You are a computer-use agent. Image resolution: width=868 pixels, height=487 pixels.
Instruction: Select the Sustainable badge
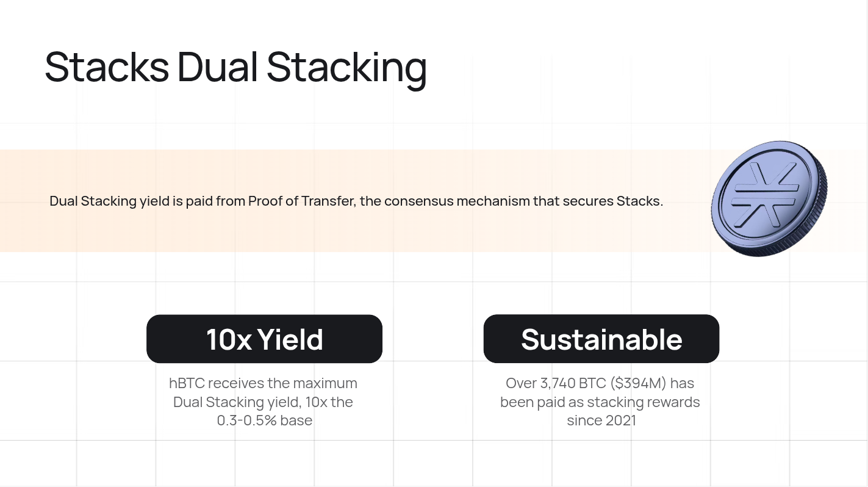[x=601, y=339]
